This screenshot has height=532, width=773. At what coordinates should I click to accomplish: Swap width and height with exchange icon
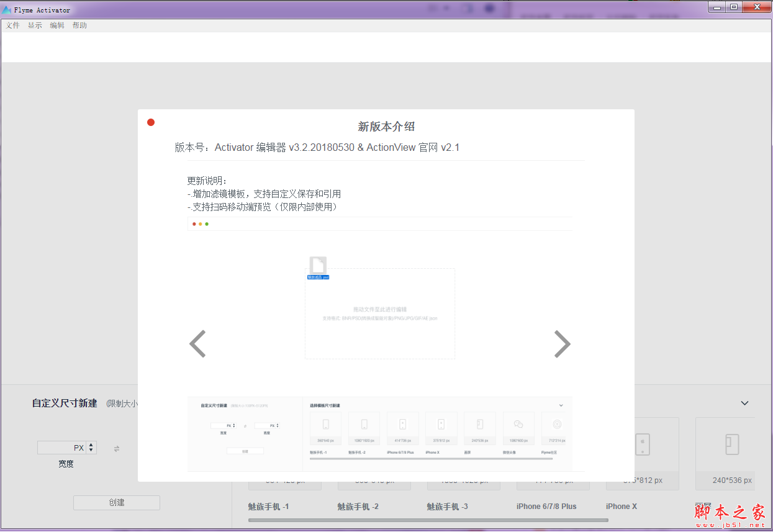pyautogui.click(x=117, y=449)
